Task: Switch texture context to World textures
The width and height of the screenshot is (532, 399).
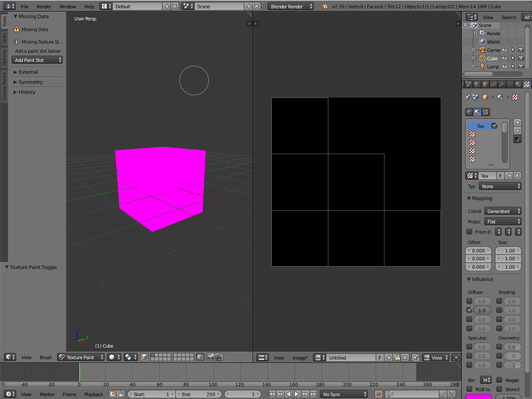Action: tap(469, 112)
